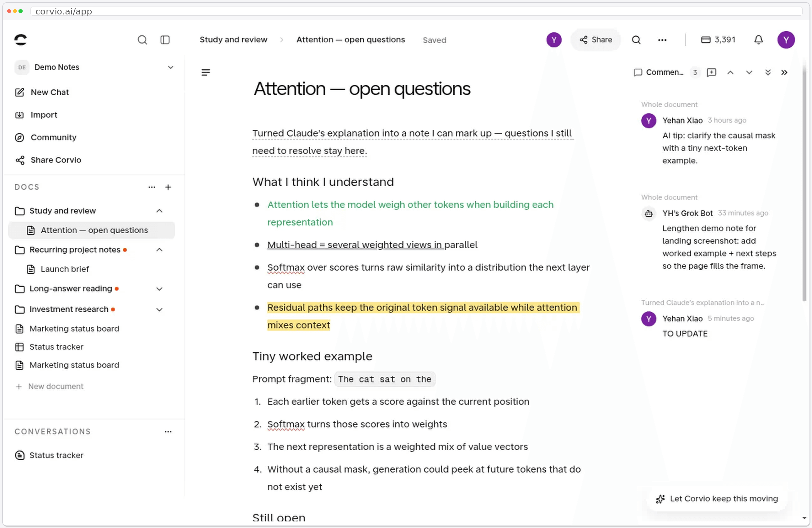
Task: Collapse comments panel double-chevron right
Action: tap(784, 72)
